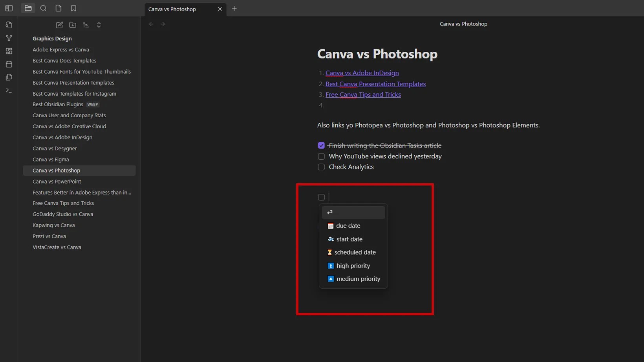The height and width of the screenshot is (362, 644).
Task: Check the Check Analytics task box
Action: (321, 167)
